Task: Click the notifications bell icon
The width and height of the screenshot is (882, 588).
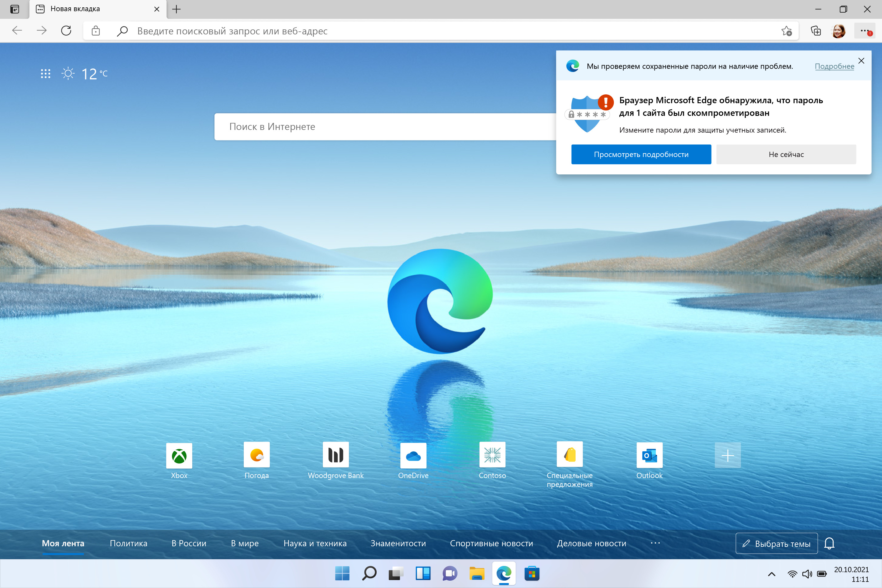Action: (829, 543)
